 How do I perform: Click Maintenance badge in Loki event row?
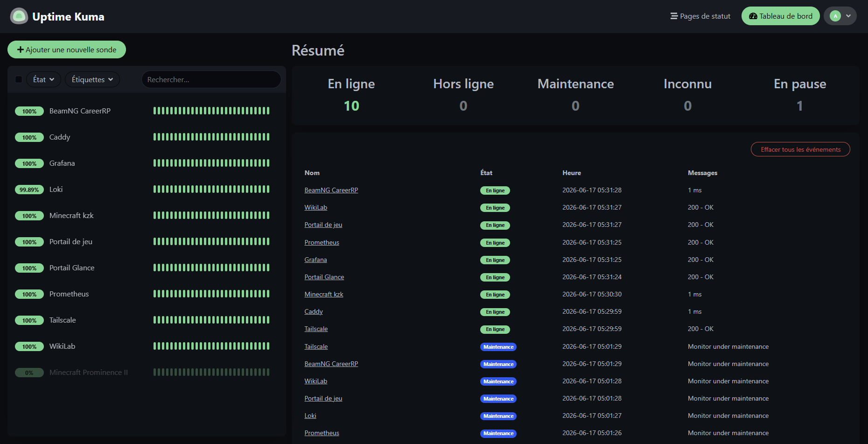click(498, 416)
